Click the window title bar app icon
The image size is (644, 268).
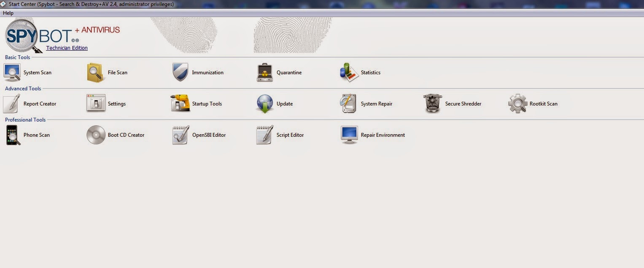3,4
